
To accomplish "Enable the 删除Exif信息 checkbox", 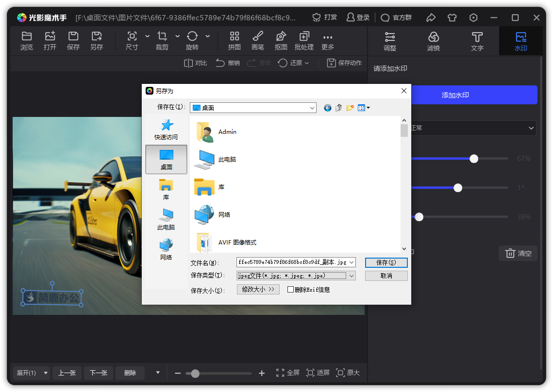I will coord(291,290).
